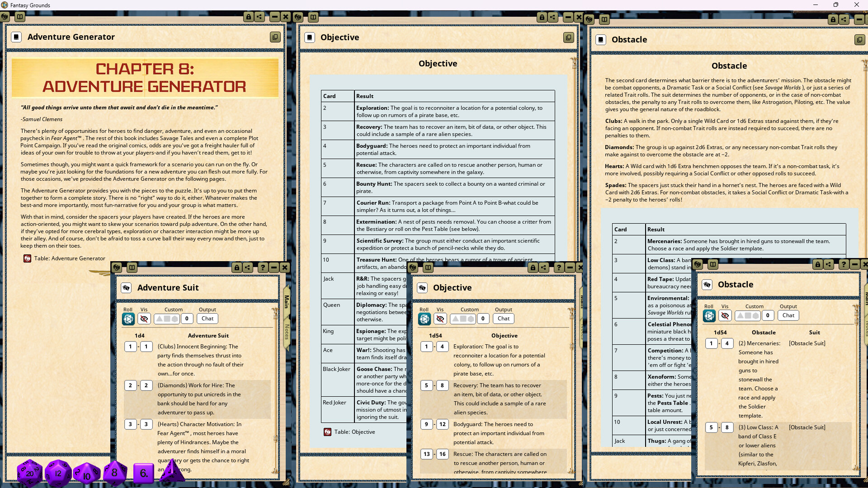This screenshot has height=488, width=868.
Task: Select the purple d6 die in the dice tray
Action: click(143, 474)
